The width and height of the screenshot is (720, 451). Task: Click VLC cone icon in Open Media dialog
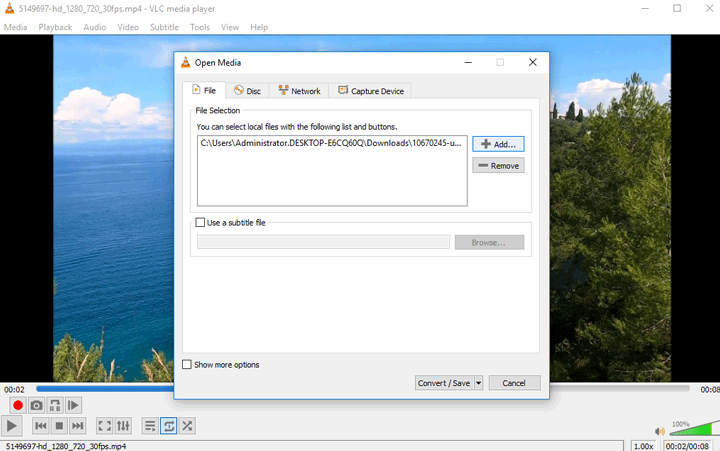click(x=186, y=62)
